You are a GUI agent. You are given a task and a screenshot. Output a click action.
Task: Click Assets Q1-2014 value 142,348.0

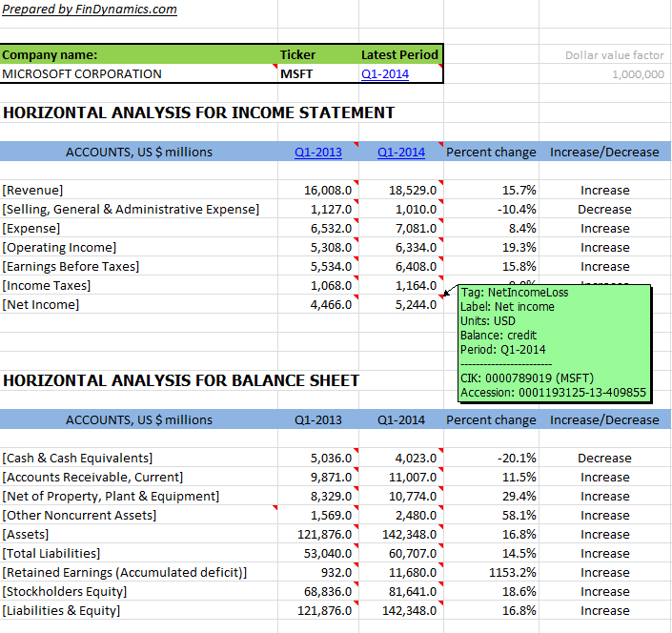tap(409, 535)
